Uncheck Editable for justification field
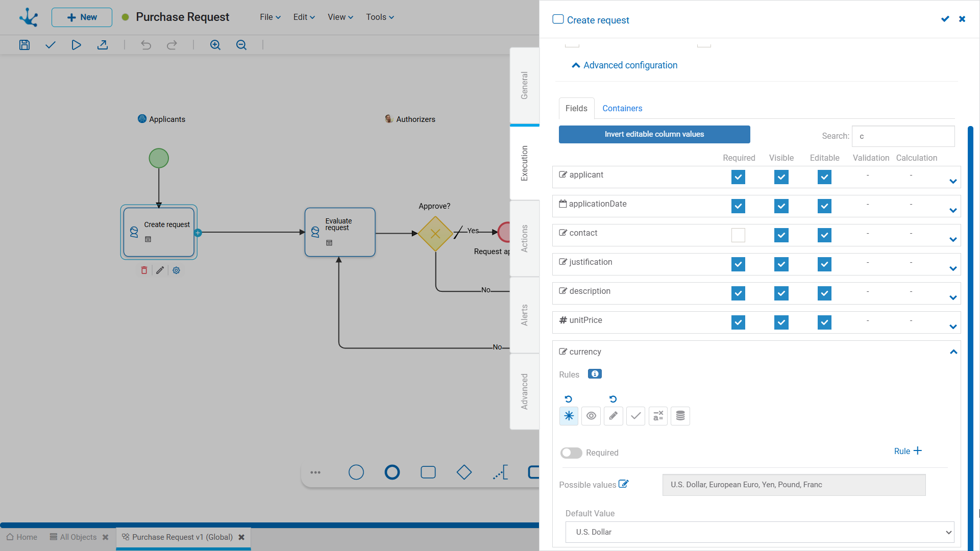980x551 pixels. pos(824,264)
